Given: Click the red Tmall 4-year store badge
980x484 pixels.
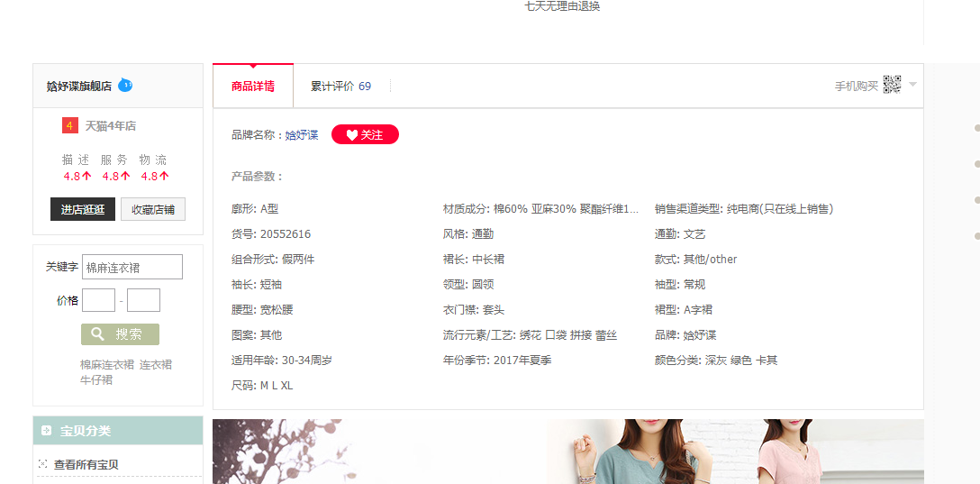Looking at the screenshot, I should (70, 126).
